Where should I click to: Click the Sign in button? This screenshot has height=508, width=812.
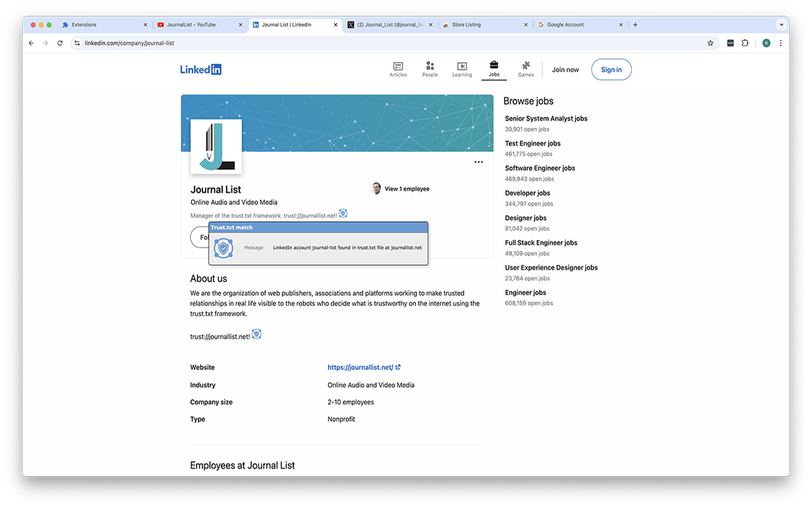coord(612,70)
